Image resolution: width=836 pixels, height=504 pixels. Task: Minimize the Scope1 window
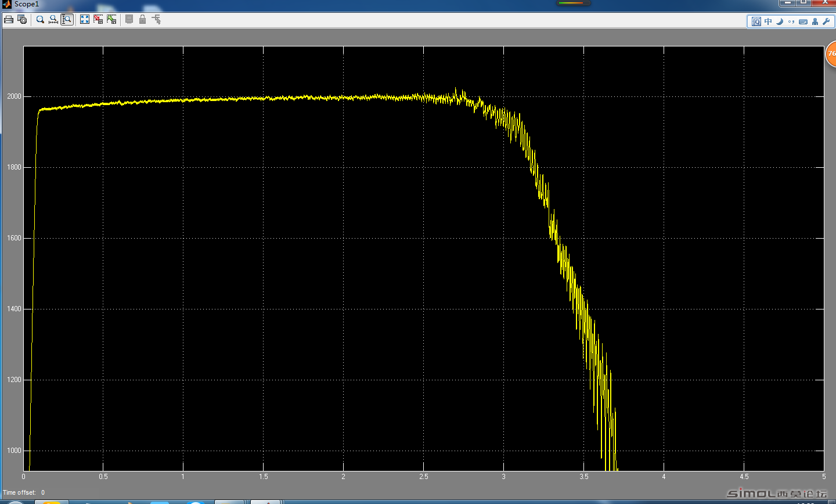(788, 3)
